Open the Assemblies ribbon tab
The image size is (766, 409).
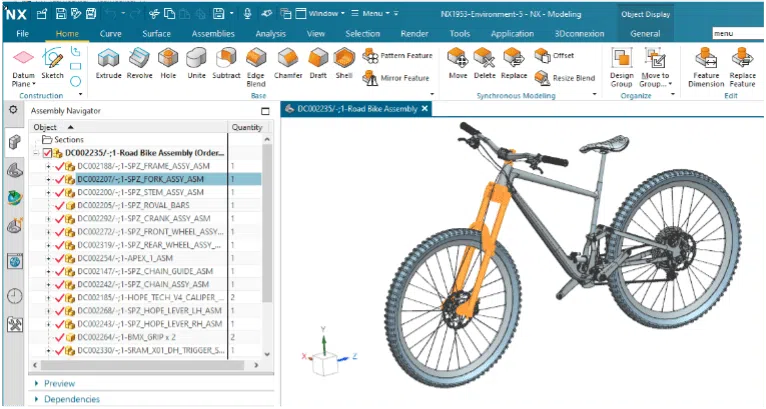click(213, 34)
